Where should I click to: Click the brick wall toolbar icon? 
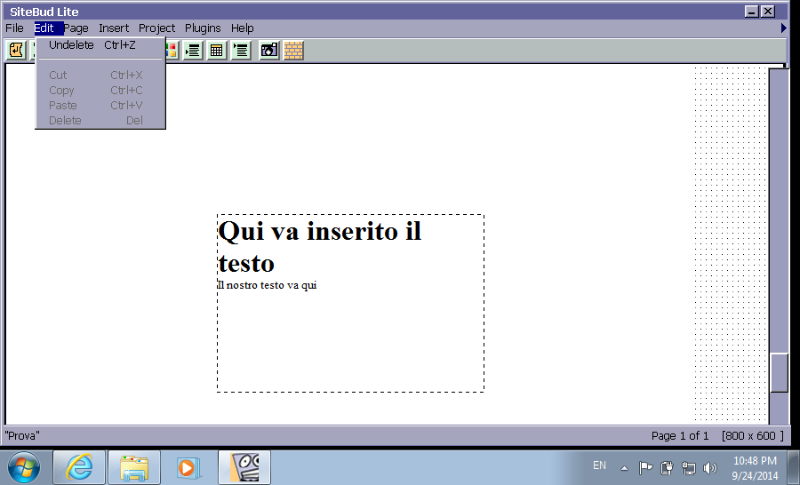(293, 50)
